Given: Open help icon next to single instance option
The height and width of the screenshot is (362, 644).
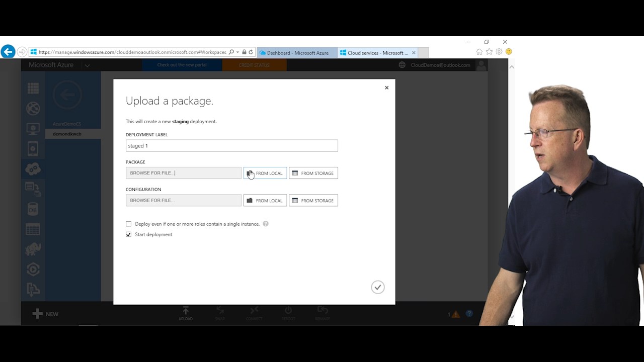Looking at the screenshot, I should (x=266, y=224).
